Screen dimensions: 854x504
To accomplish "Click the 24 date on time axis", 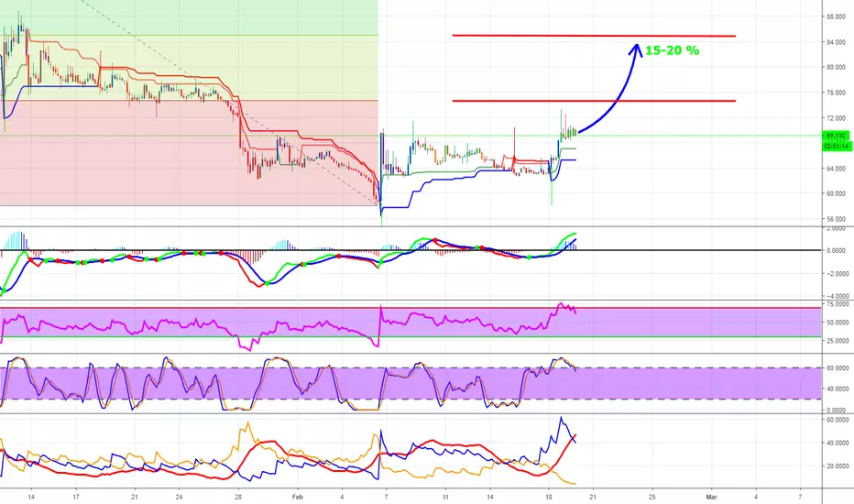I will pos(179,497).
